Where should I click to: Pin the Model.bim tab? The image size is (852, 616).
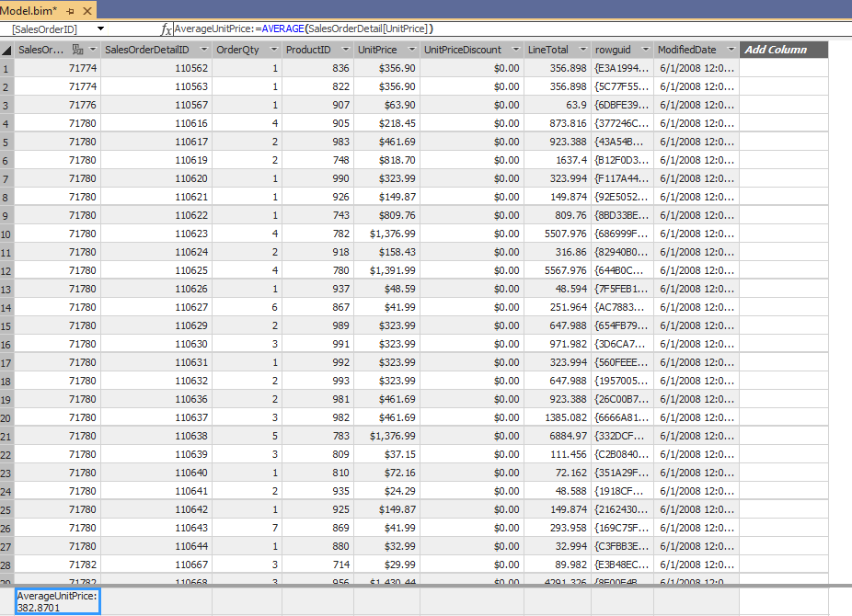(70, 10)
